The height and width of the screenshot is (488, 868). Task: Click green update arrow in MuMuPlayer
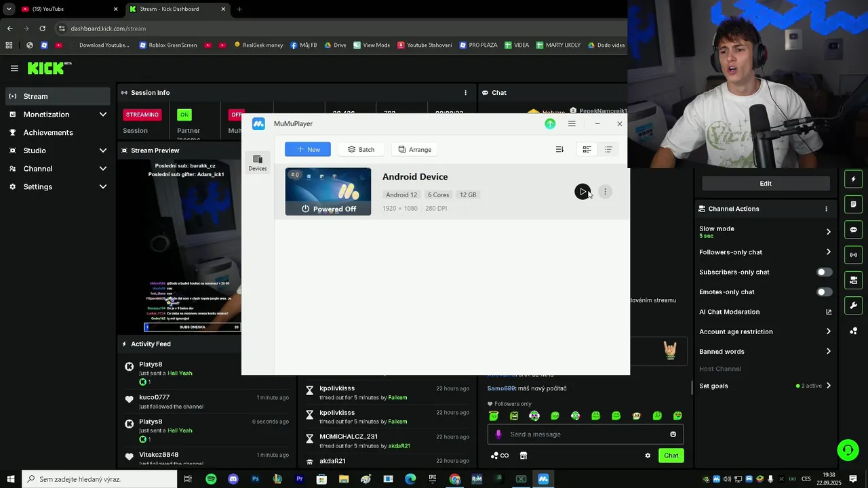550,123
